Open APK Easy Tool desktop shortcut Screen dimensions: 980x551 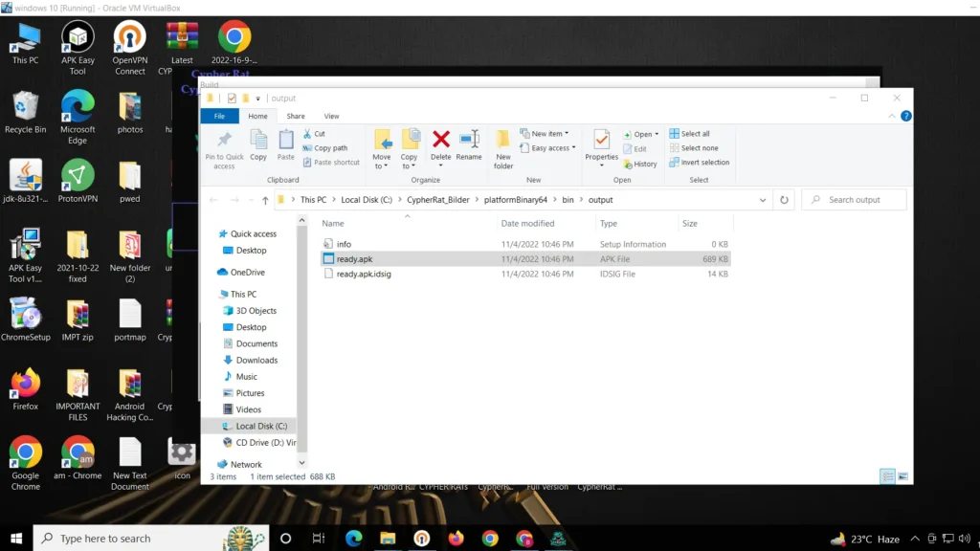[x=78, y=48]
